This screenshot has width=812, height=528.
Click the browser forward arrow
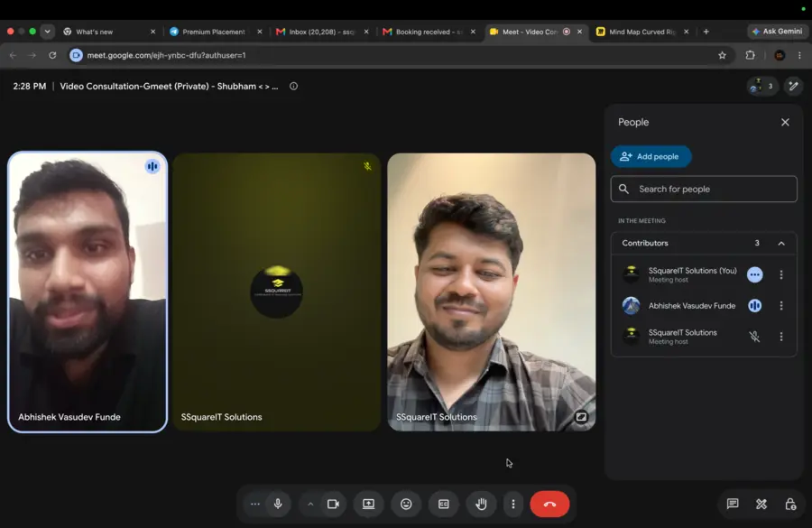(x=32, y=55)
